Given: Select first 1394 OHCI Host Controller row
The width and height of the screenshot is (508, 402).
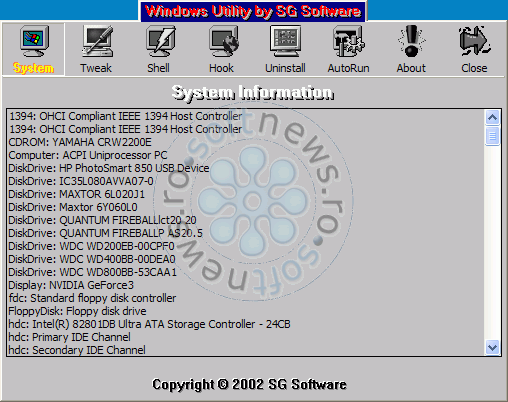Looking at the screenshot, I should [x=245, y=116].
